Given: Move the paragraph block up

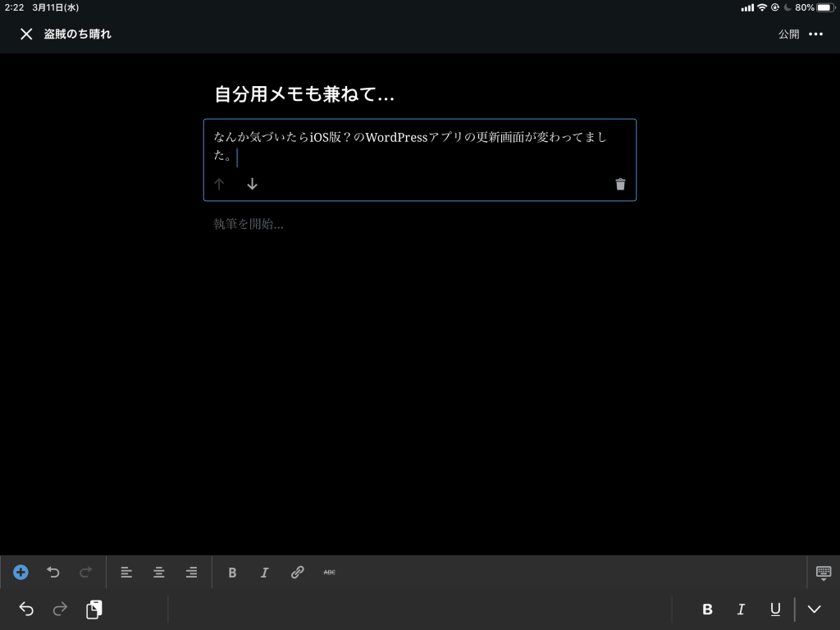Looking at the screenshot, I should [x=219, y=185].
